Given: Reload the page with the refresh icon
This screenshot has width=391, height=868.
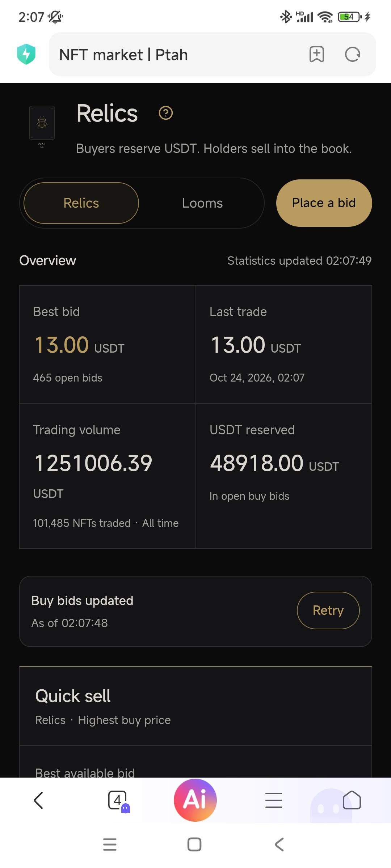Looking at the screenshot, I should tap(352, 54).
